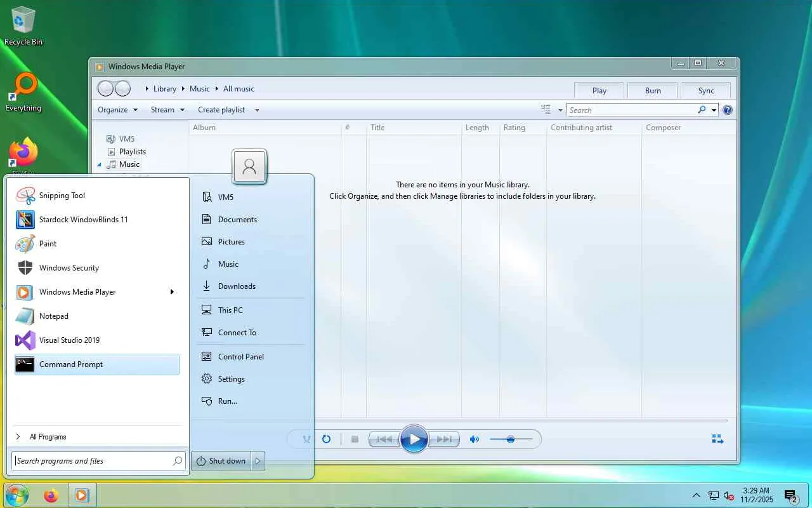Screen dimensions: 812x508
Task: Click Create playlist
Action: [x=221, y=110]
